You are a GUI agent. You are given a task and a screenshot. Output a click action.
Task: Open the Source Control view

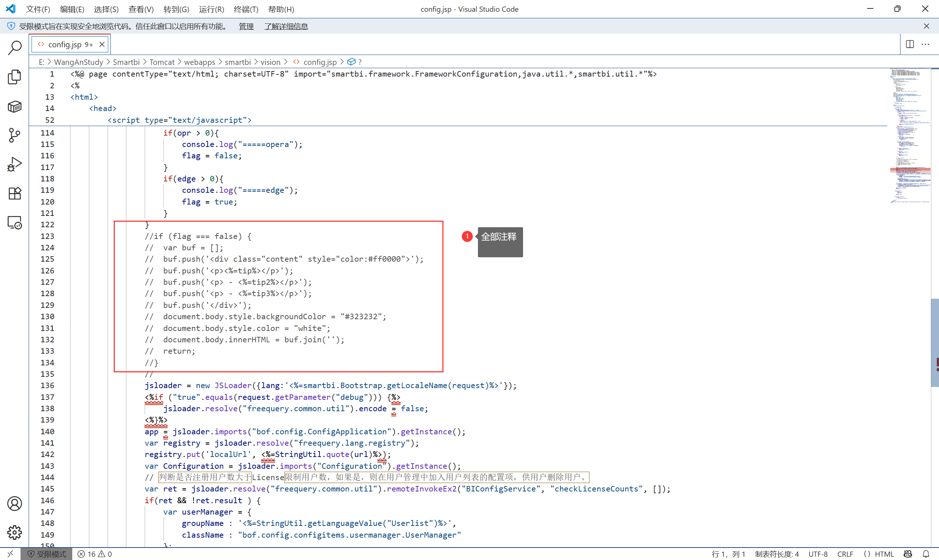click(14, 135)
